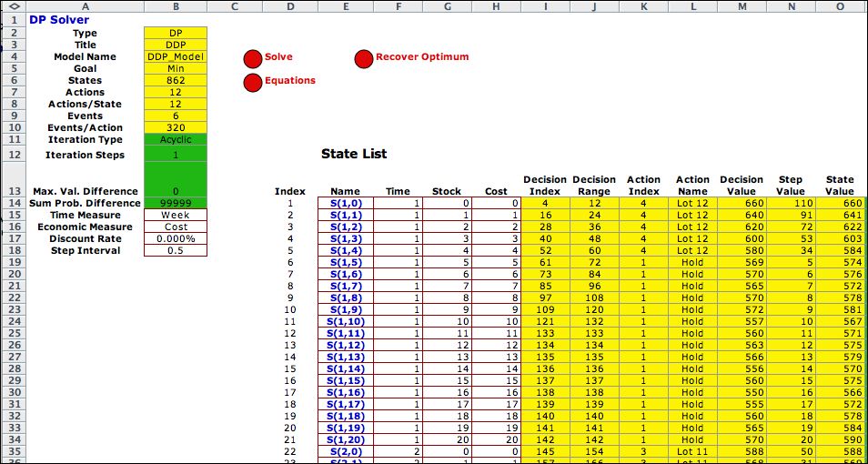The height and width of the screenshot is (464, 868).
Task: Click the red Solve button
Action: click(x=252, y=59)
